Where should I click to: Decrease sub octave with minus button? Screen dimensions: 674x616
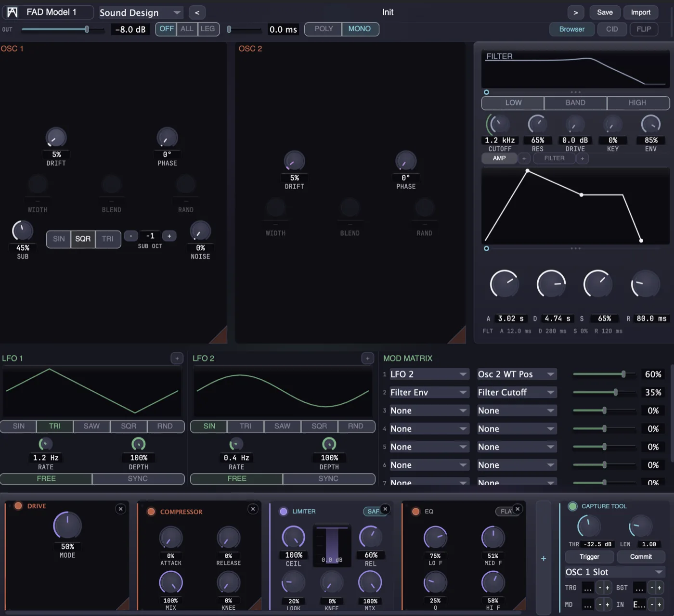(x=131, y=236)
